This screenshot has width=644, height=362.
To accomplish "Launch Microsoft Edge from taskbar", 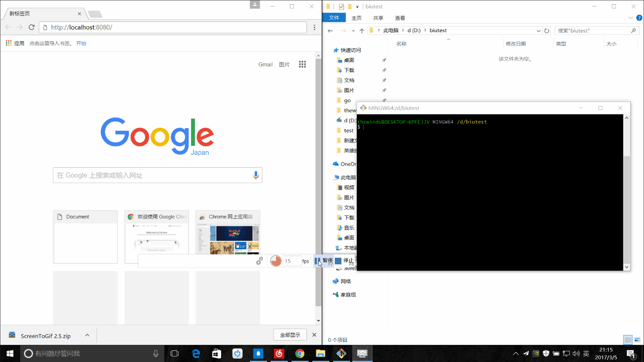I will click(196, 353).
